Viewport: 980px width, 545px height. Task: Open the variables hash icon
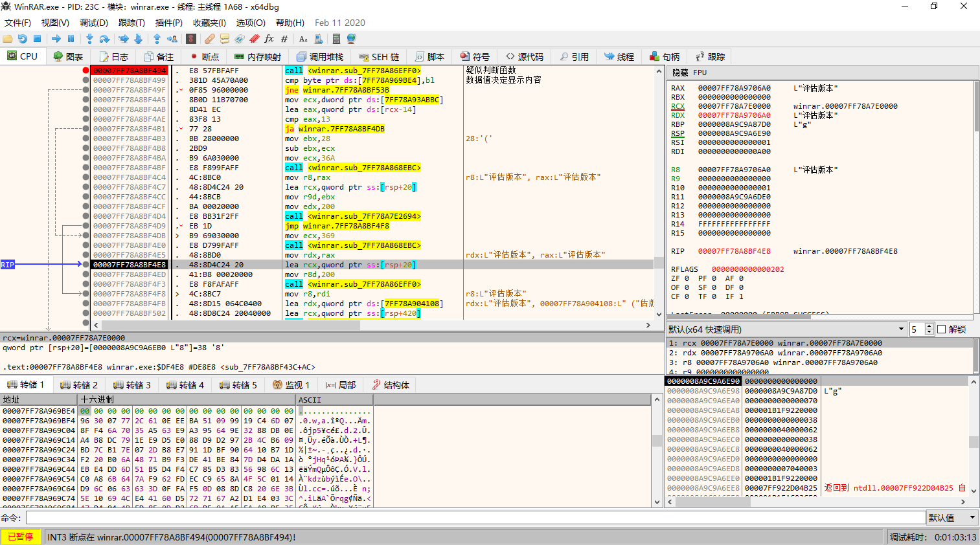click(x=284, y=39)
